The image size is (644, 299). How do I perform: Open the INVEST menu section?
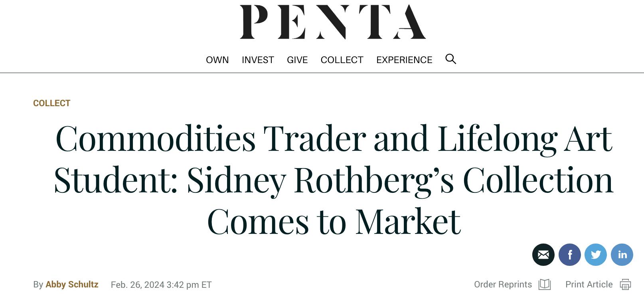[258, 60]
